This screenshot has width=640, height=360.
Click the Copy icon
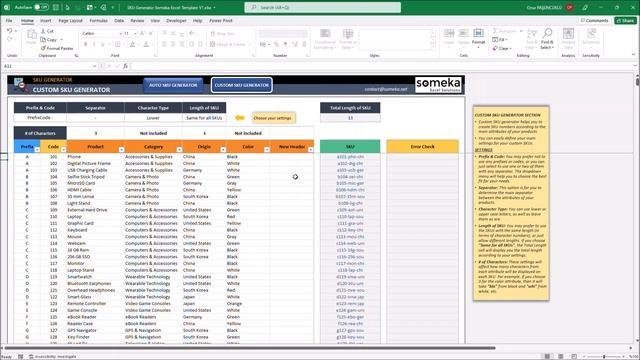tap(43, 40)
